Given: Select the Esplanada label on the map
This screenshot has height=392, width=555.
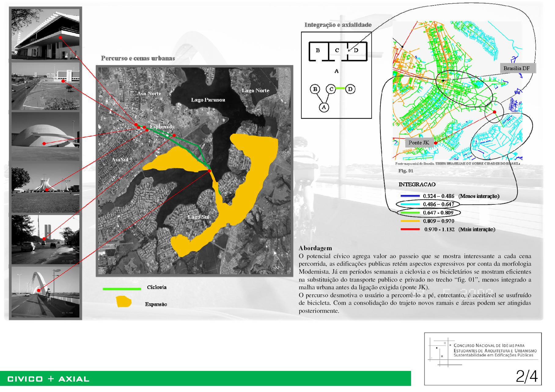Looking at the screenshot, I should [162, 126].
